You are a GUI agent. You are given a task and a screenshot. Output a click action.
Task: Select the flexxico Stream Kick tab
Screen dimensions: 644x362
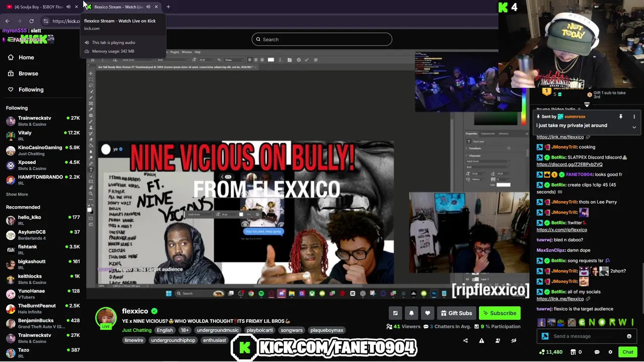pyautogui.click(x=121, y=7)
